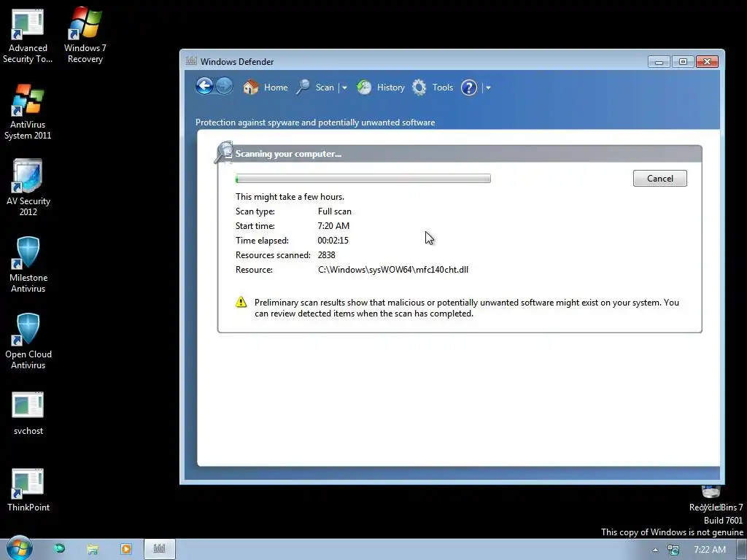The height and width of the screenshot is (560, 747).
Task: Click 'This might take a few hours.' text
Action: 290,197
